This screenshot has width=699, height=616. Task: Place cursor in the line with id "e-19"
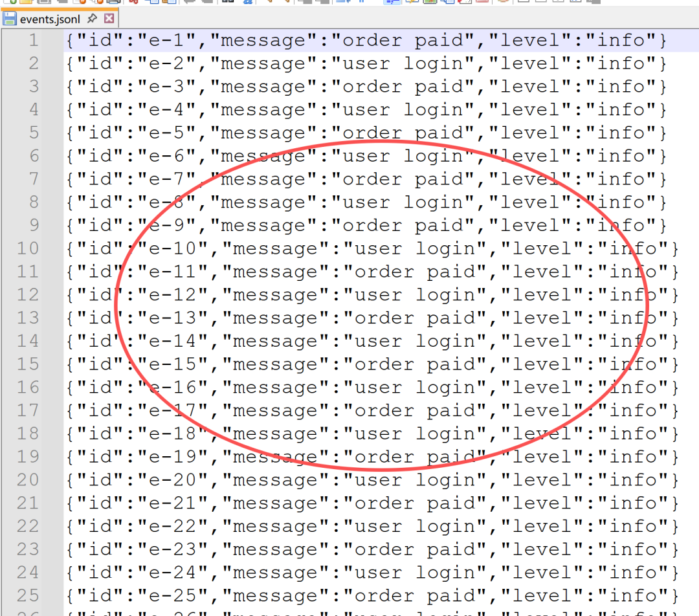coord(372,457)
